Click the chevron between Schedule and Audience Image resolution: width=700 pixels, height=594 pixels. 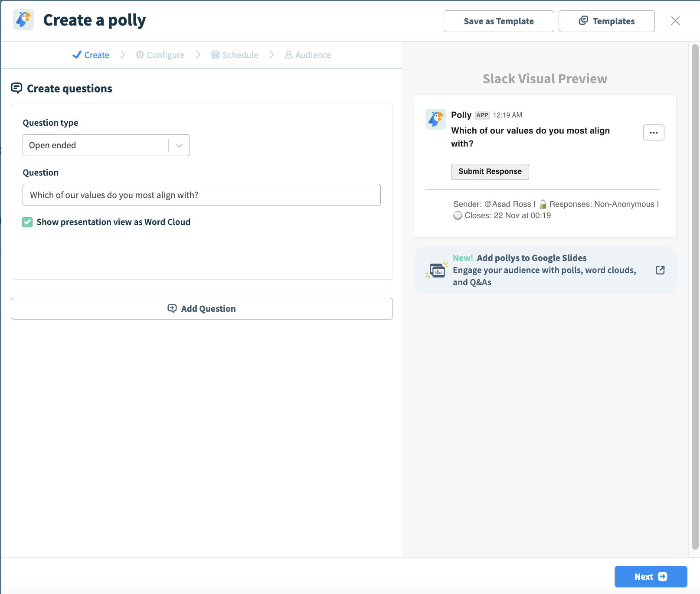(x=272, y=55)
